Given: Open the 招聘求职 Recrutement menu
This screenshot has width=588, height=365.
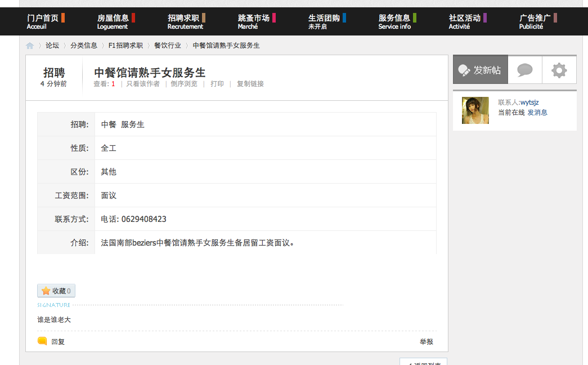Looking at the screenshot, I should pos(185,20).
